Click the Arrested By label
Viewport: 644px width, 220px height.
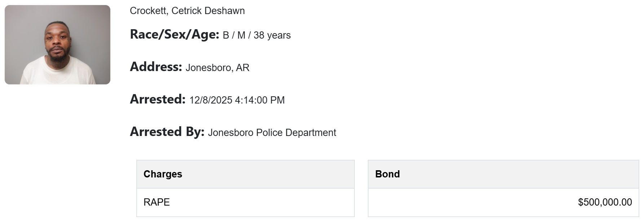coord(167,132)
